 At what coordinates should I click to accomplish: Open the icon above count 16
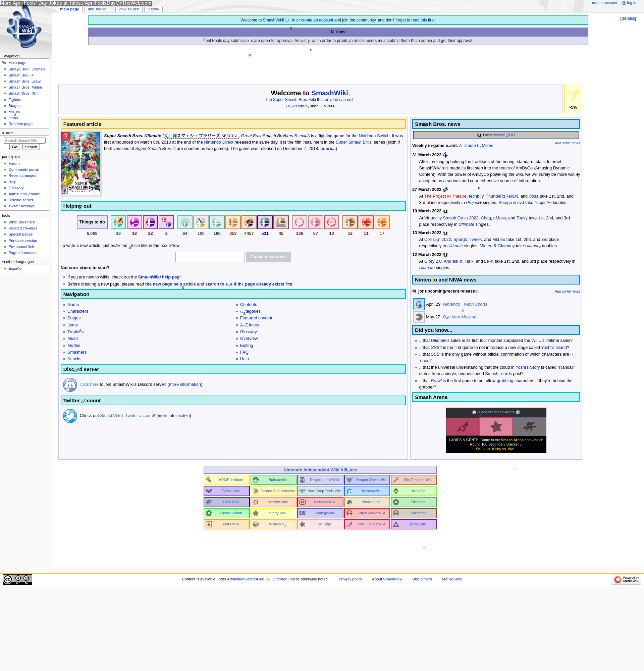(118, 222)
